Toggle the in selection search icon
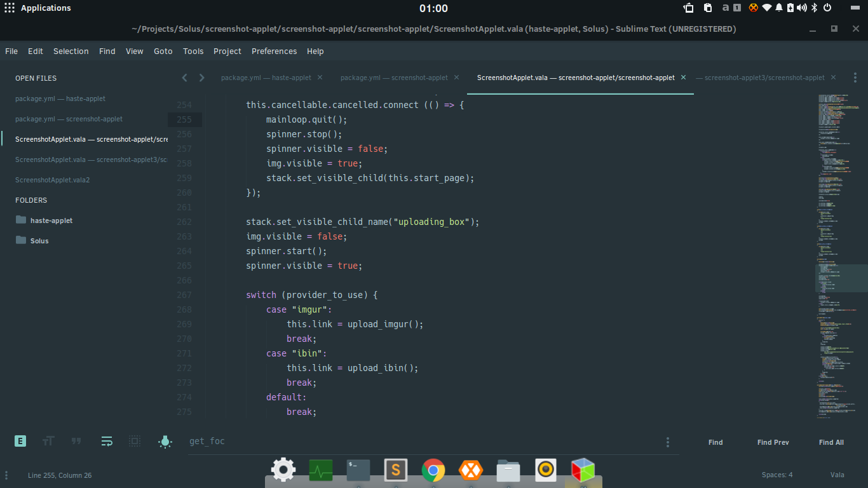The width and height of the screenshot is (868, 488). [135, 441]
